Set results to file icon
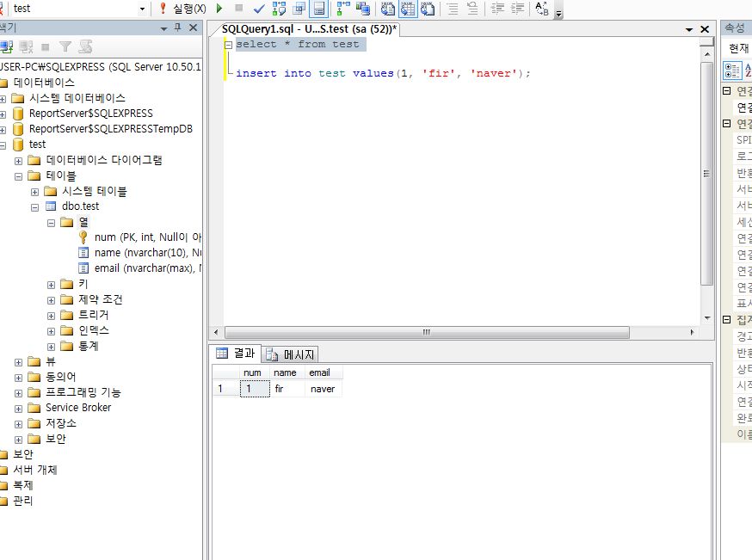The height and width of the screenshot is (560, 752). coord(428,9)
